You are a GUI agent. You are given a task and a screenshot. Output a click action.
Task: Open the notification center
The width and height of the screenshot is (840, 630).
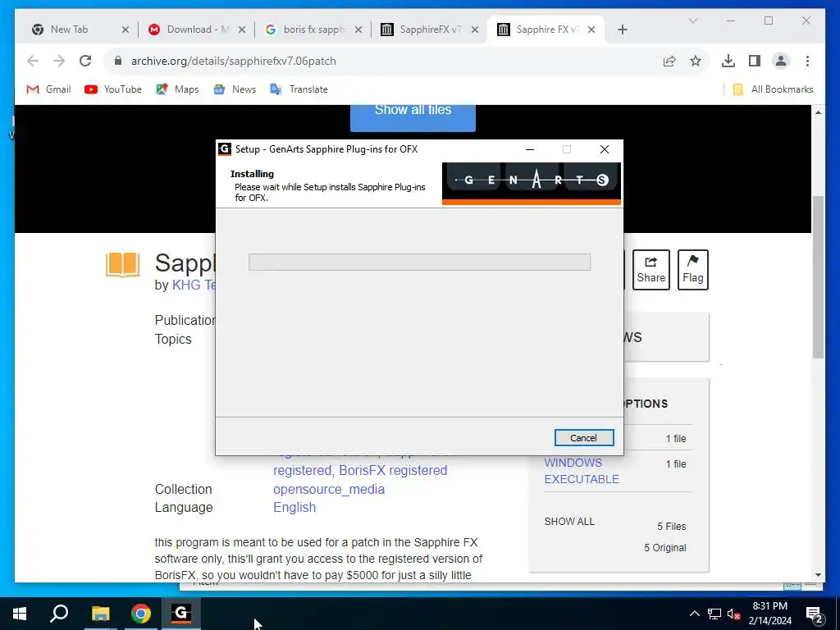pyautogui.click(x=815, y=614)
